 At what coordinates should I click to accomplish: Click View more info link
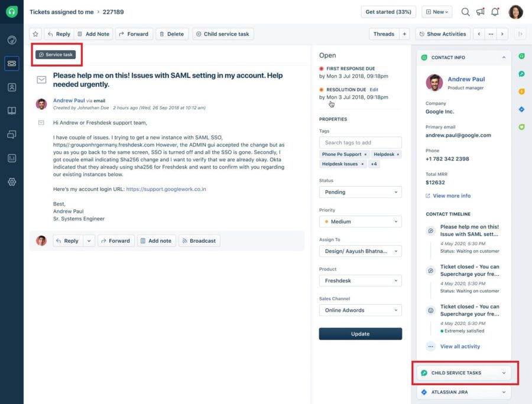[448, 196]
